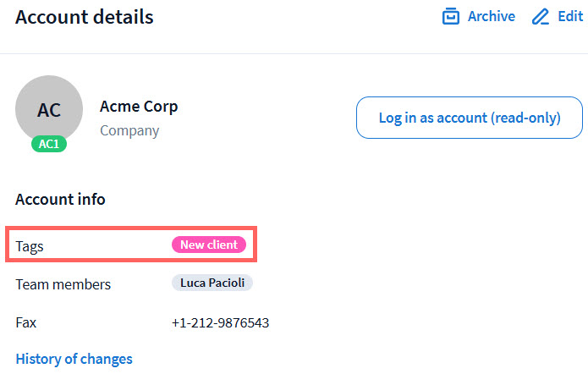588x374 pixels.
Task: Select the pink New client tag
Action: pyautogui.click(x=209, y=245)
